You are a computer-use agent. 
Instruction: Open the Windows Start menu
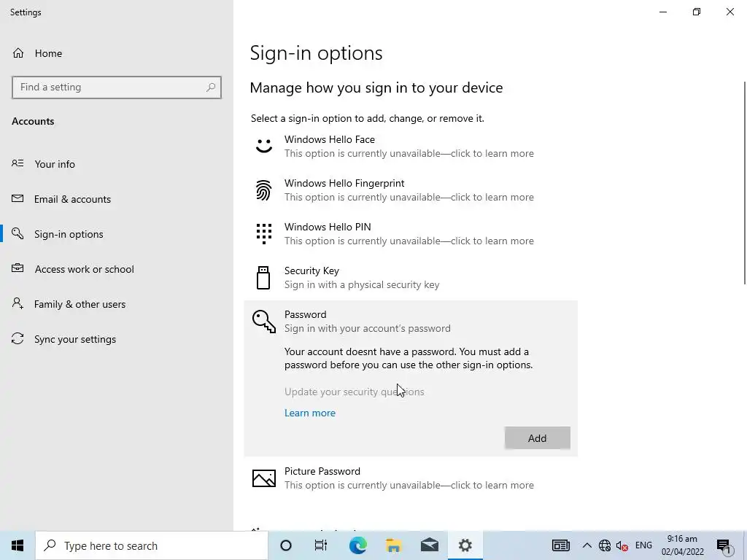[18, 545]
